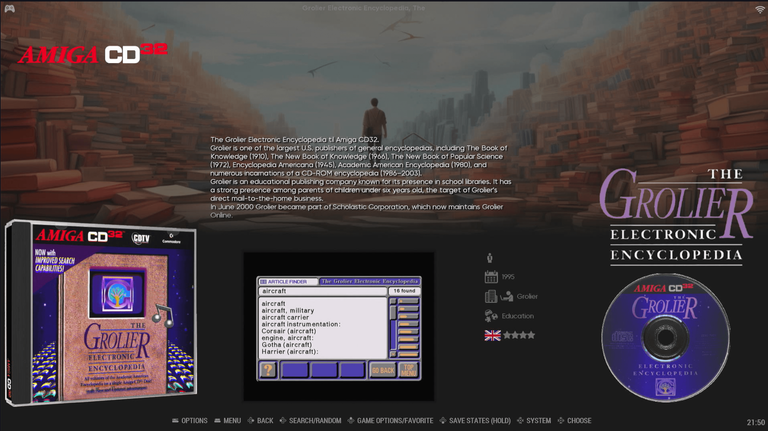
Task: Click the Wi-Fi status icon
Action: click(759, 9)
